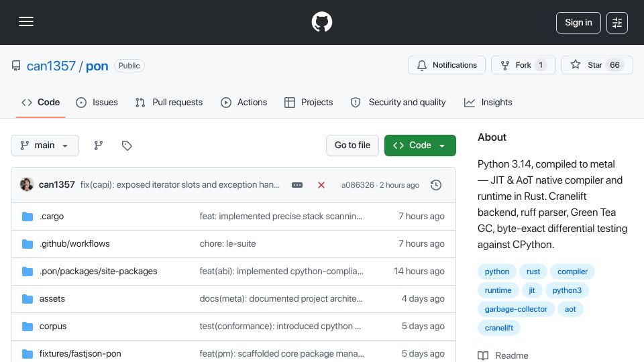Click the fixtures/fastjson-pon folder icon
Screen dimensions: 644x362
pos(28,354)
